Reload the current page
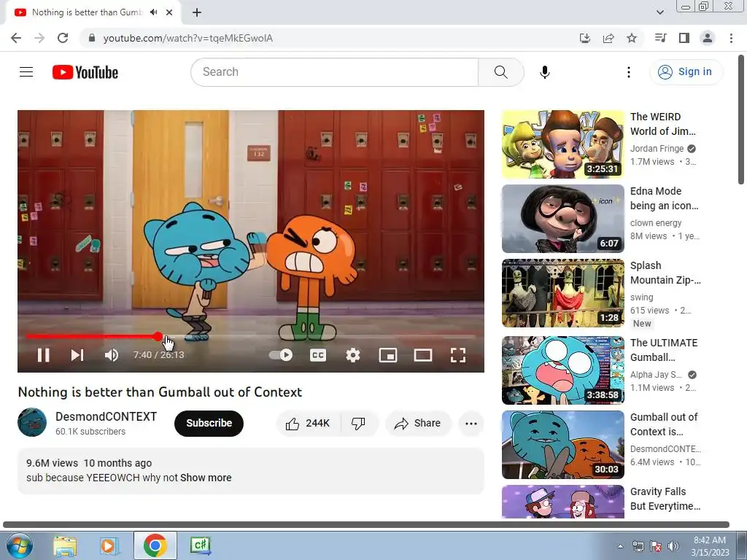This screenshot has height=560, width=747. [x=63, y=38]
